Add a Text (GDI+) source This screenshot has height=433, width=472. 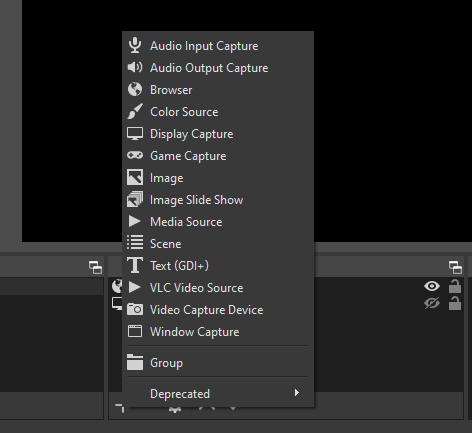pos(218,266)
